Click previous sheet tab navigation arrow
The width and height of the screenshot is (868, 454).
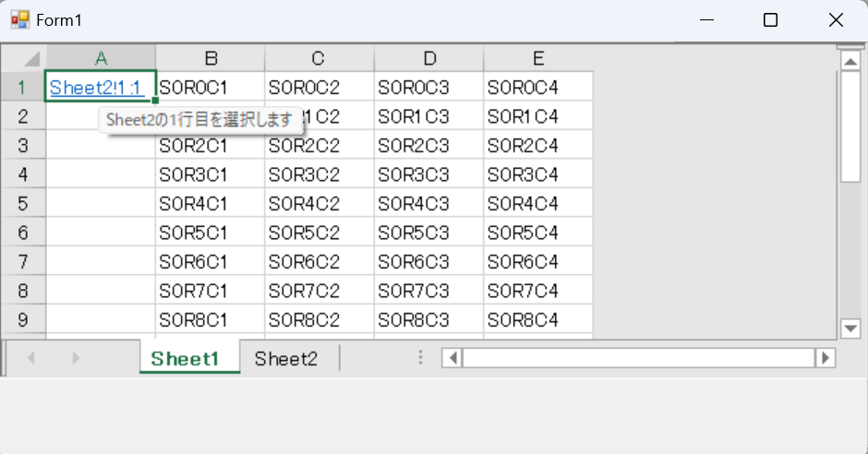point(31,358)
